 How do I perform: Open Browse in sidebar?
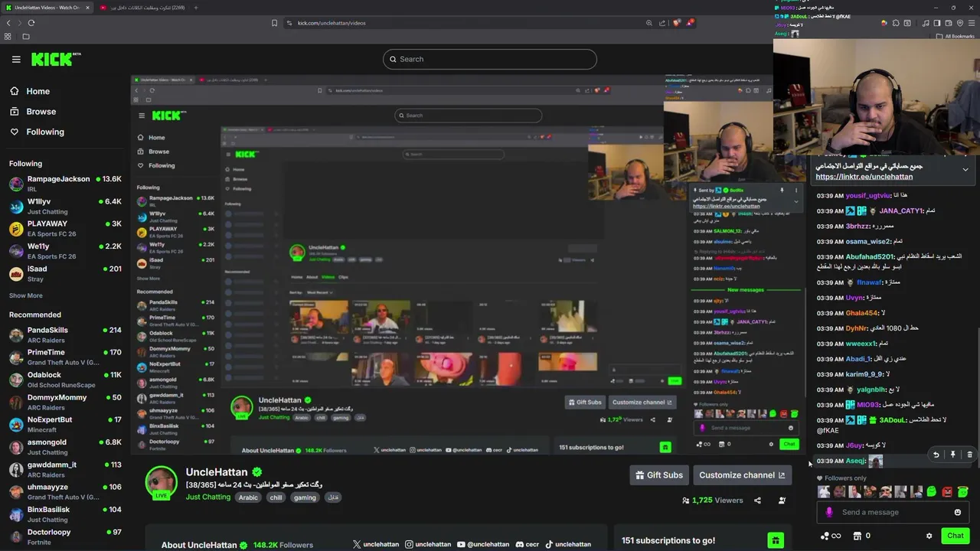(x=33, y=112)
